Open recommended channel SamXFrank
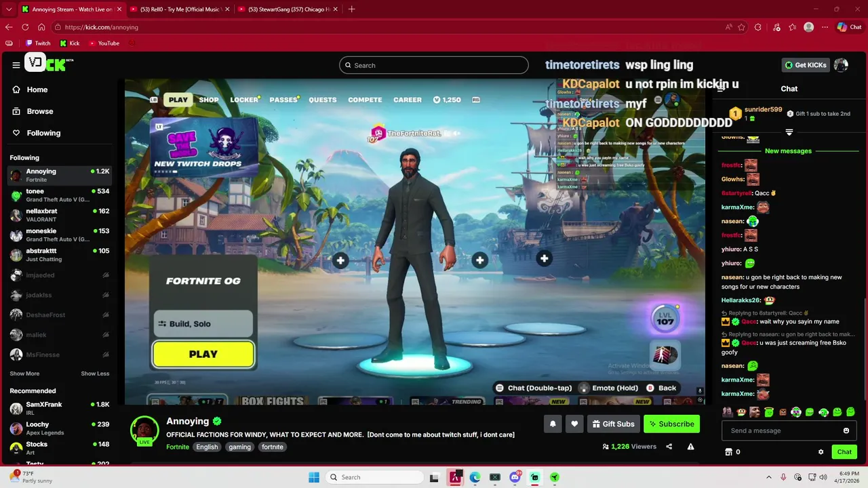868x488 pixels. coord(60,408)
